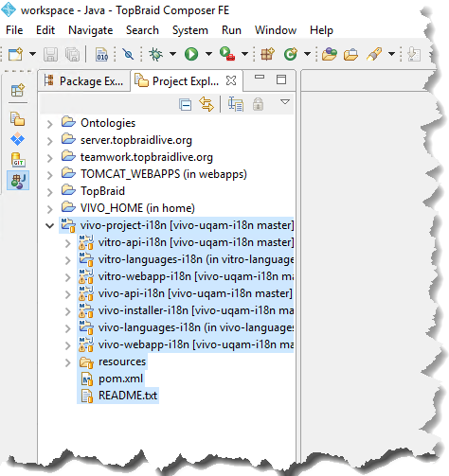Maximize the Project Explorer view
Image resolution: width=449 pixels, height=476 pixels.
tap(281, 79)
